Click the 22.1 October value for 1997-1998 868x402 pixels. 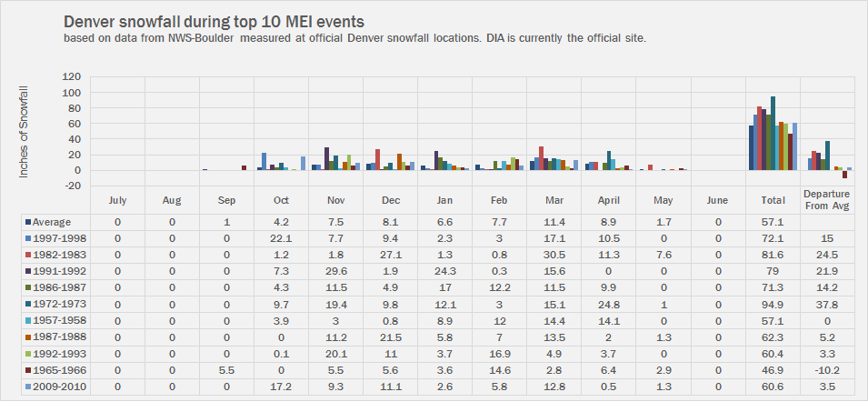[281, 238]
